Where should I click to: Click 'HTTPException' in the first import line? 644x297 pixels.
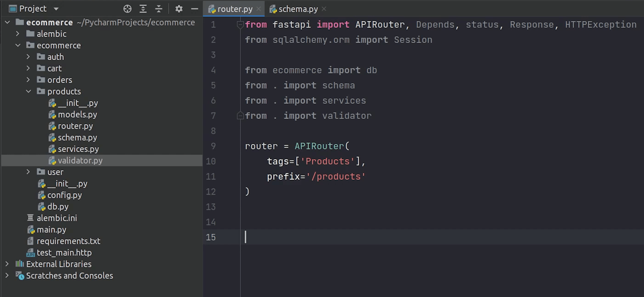pyautogui.click(x=601, y=25)
